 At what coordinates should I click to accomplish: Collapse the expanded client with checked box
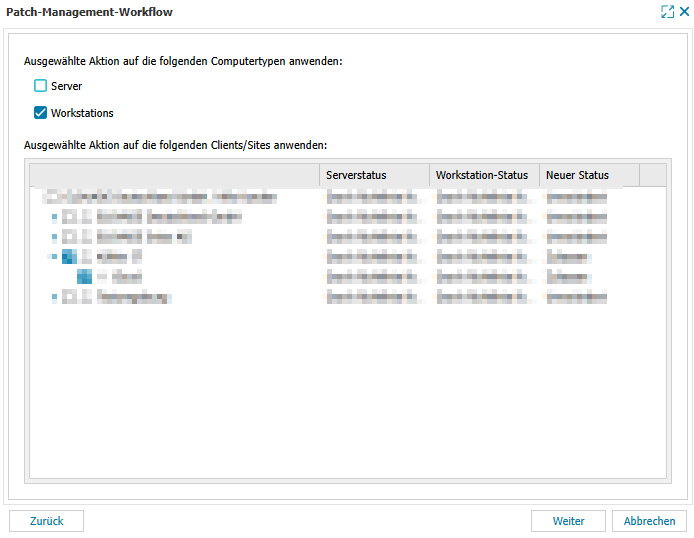tap(53, 257)
